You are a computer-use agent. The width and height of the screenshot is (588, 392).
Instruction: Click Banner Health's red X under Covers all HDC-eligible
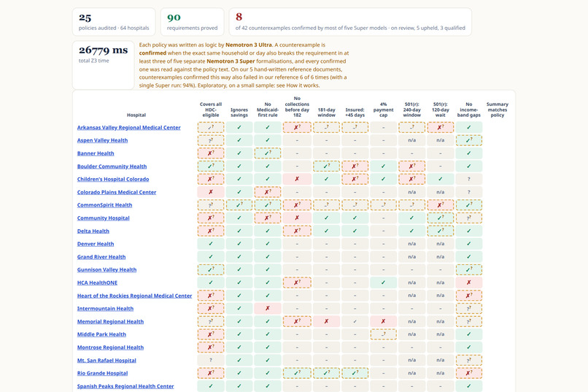(x=211, y=153)
